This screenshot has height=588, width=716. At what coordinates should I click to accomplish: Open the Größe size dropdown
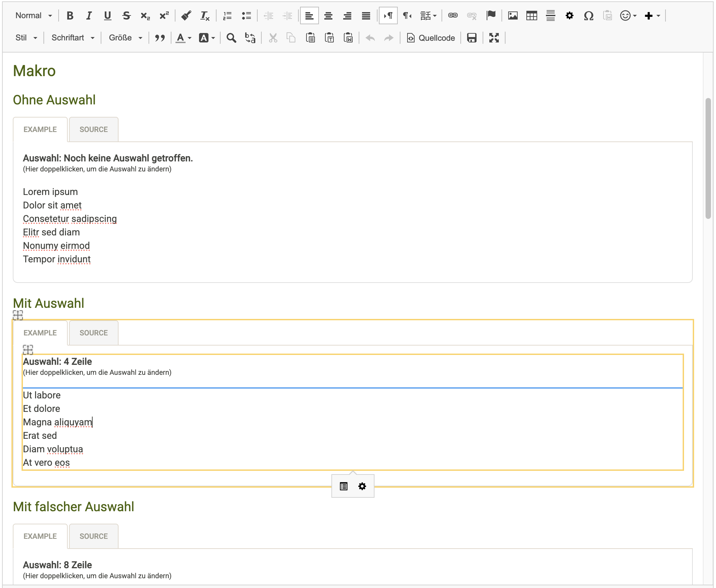pyautogui.click(x=125, y=38)
